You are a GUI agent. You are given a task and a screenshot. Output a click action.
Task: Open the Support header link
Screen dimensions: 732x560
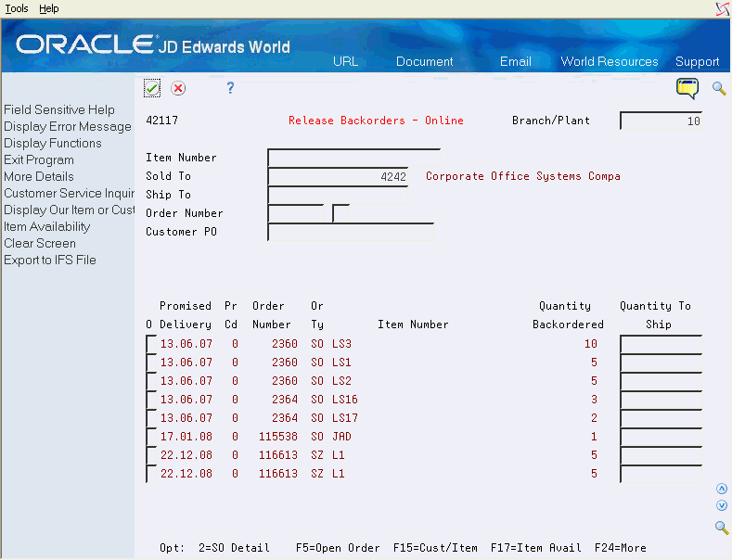[697, 61]
